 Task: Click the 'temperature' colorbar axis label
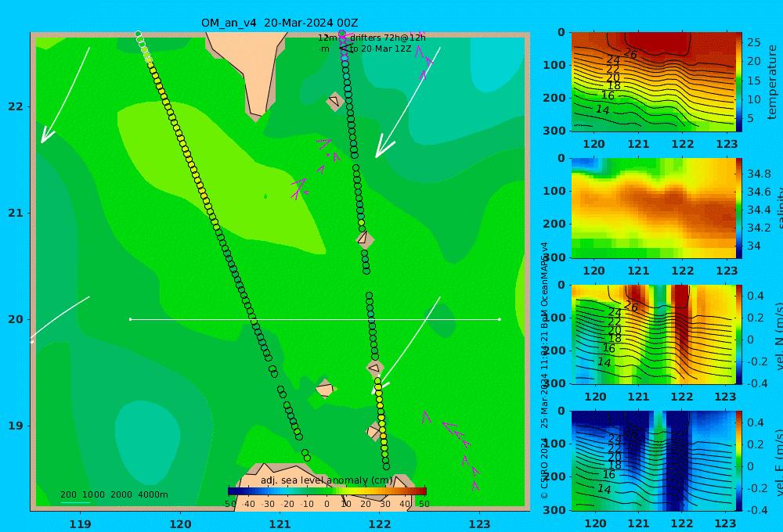(x=772, y=82)
